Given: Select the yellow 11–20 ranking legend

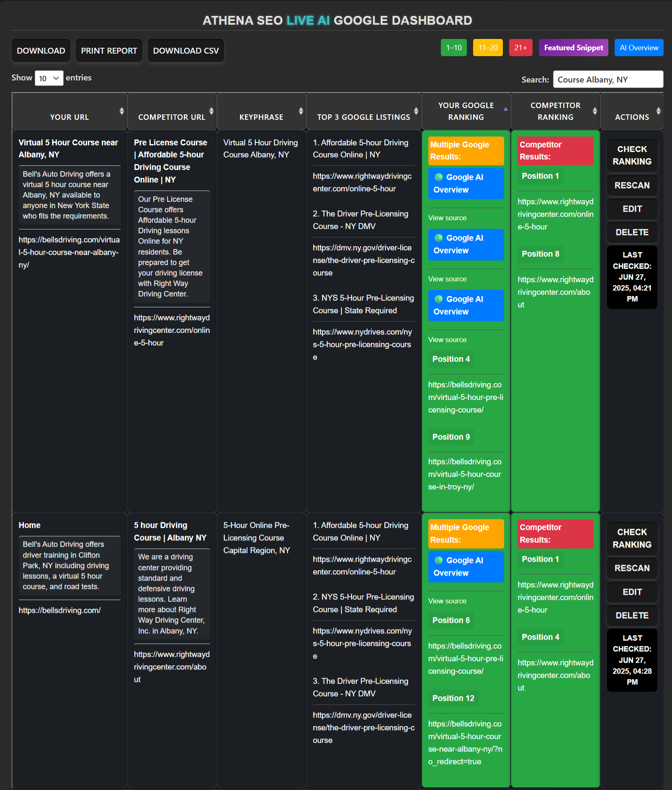Looking at the screenshot, I should pos(488,48).
